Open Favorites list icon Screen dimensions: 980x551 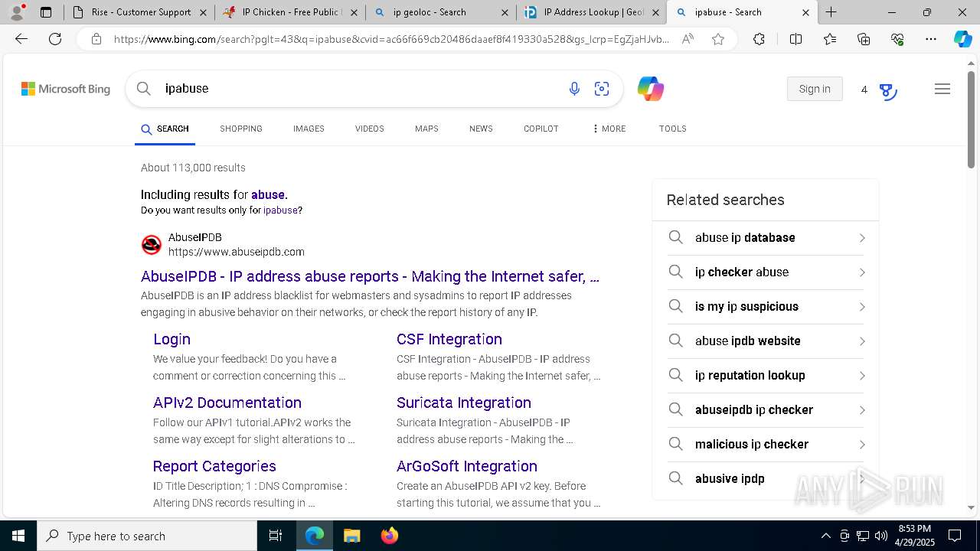pyautogui.click(x=830, y=39)
